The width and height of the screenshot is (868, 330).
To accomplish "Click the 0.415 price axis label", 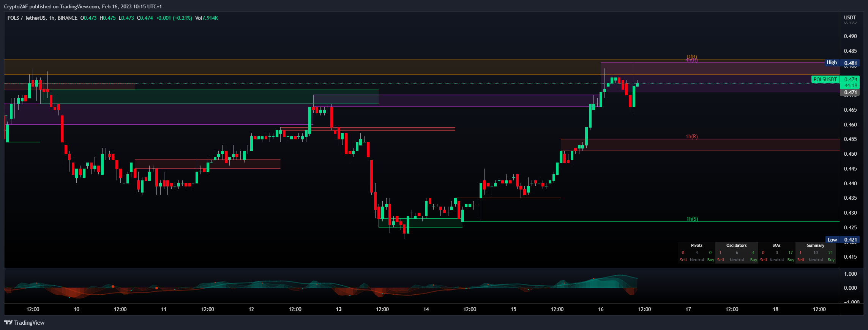I will point(851,257).
